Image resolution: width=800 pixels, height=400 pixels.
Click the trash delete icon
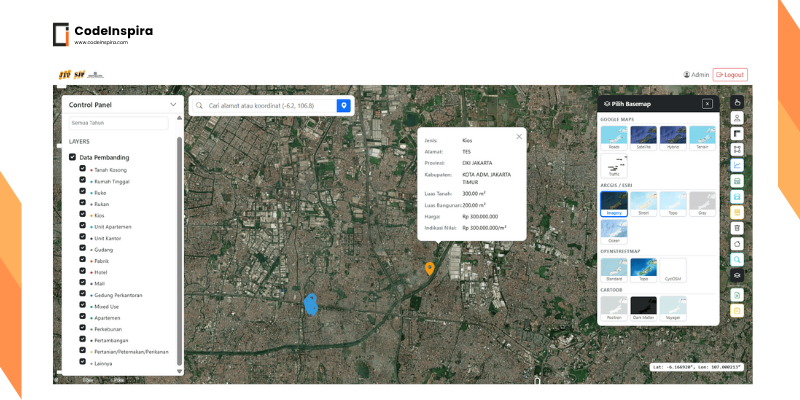click(737, 228)
